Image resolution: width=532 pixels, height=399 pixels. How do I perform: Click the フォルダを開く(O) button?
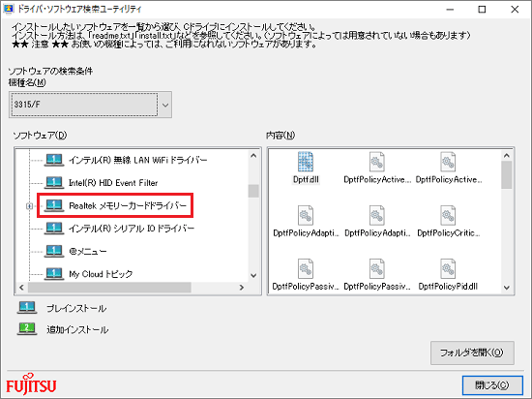472,353
